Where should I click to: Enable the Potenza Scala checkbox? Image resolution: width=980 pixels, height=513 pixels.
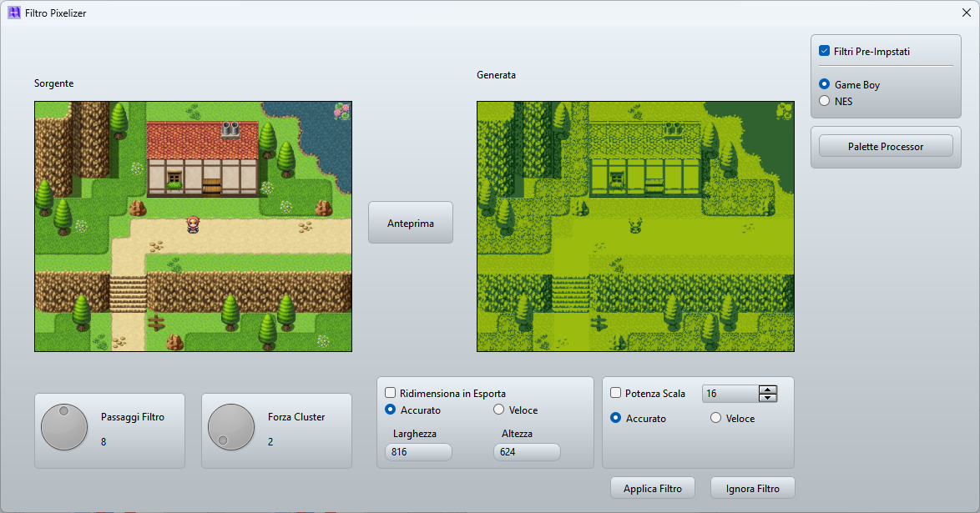tap(615, 392)
